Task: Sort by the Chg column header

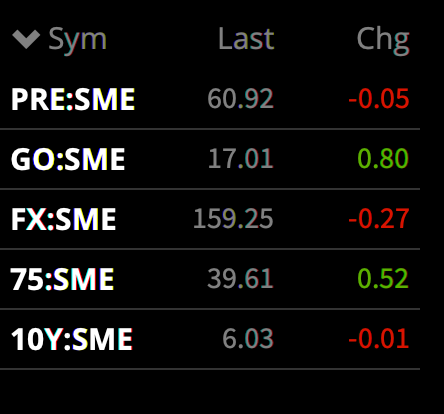Action: coord(383,41)
